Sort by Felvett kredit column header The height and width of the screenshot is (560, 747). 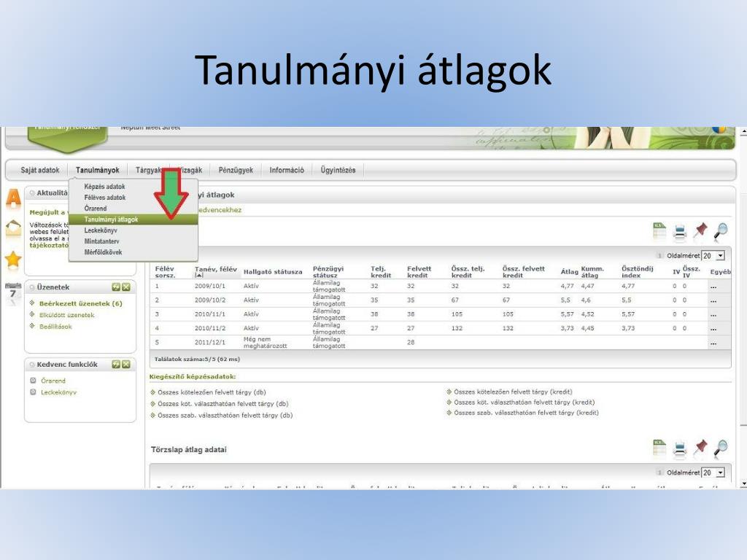419,272
